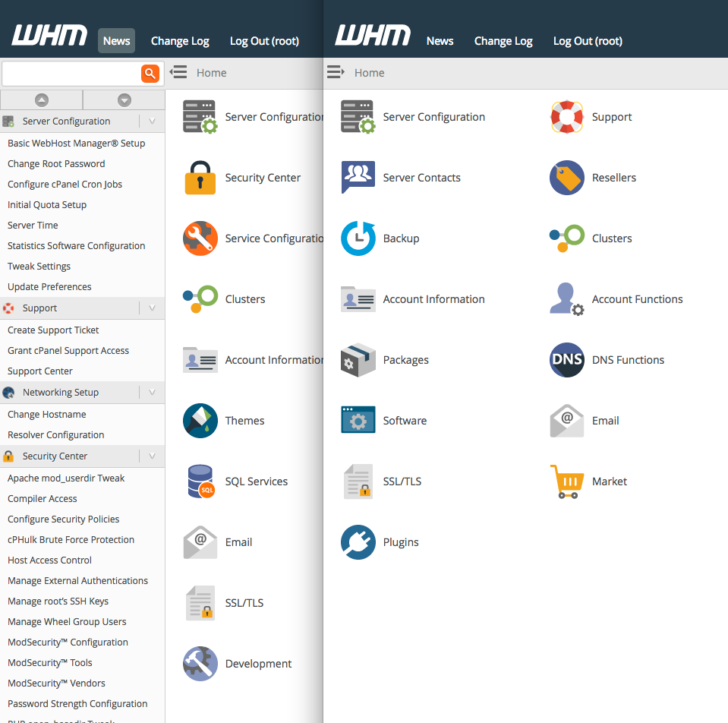This screenshot has height=723, width=728.
Task: Open Compiler Access sidebar link
Action: click(43, 499)
